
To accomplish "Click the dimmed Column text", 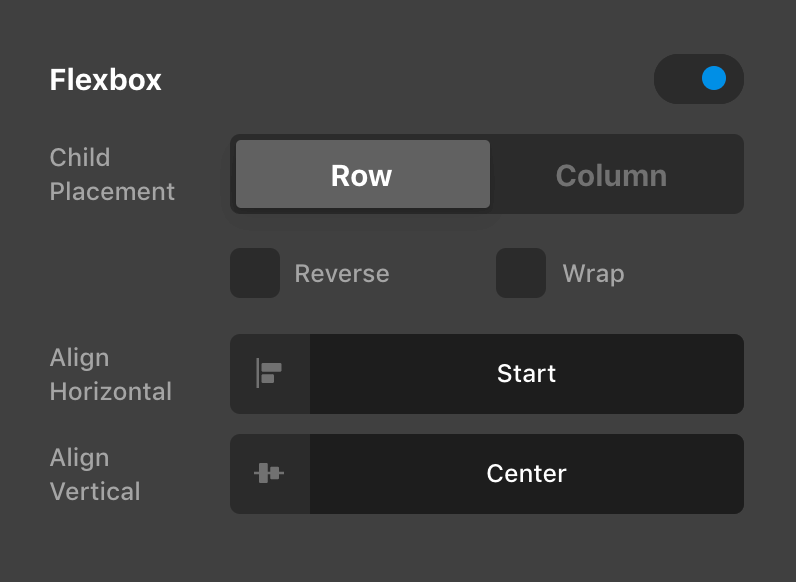I will (x=612, y=176).
